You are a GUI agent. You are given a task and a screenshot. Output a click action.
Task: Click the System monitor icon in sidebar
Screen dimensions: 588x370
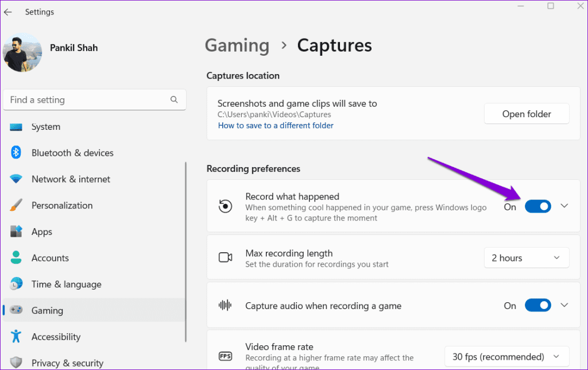point(16,127)
